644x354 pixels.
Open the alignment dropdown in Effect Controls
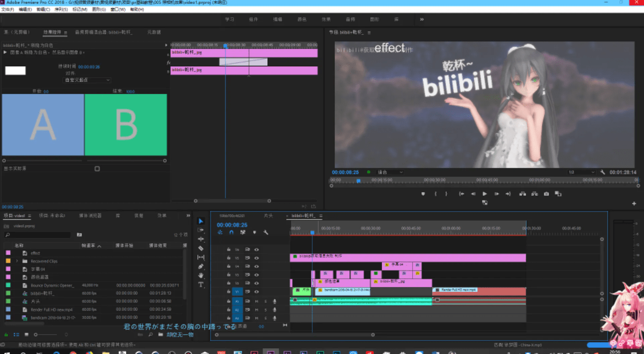pos(87,80)
